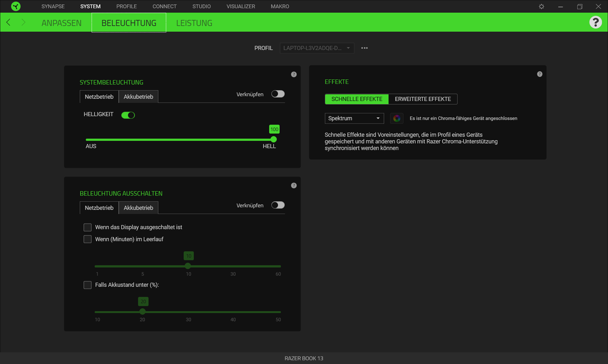
Task: Open Synapse settings via the gear icon
Action: [x=541, y=6]
